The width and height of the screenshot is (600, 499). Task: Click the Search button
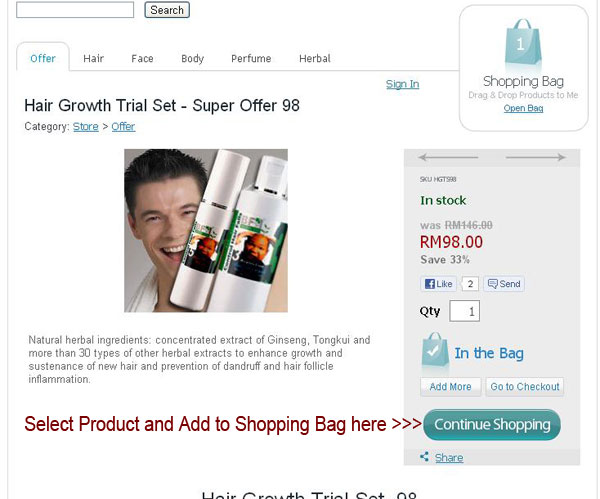(167, 10)
